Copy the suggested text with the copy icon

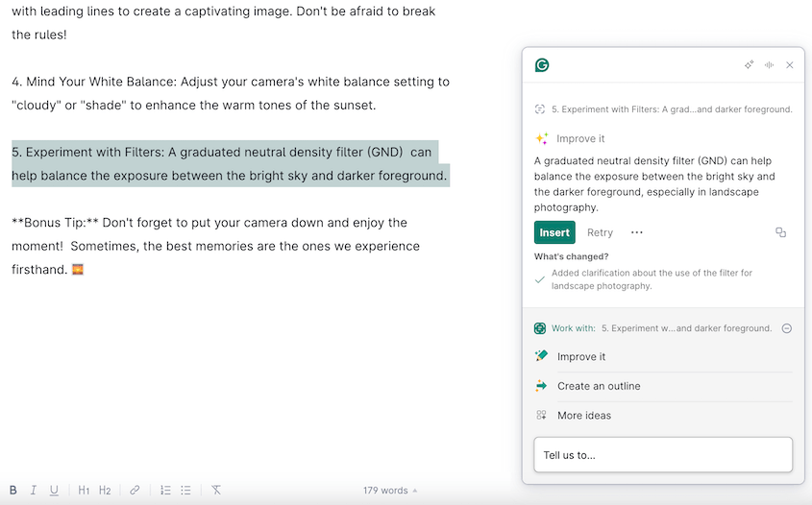tap(780, 232)
